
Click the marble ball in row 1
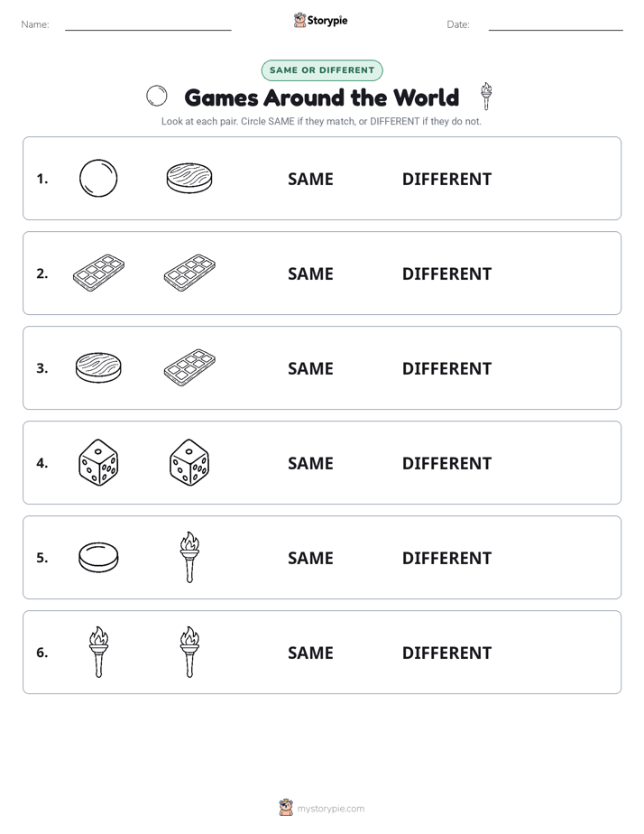[98, 178]
